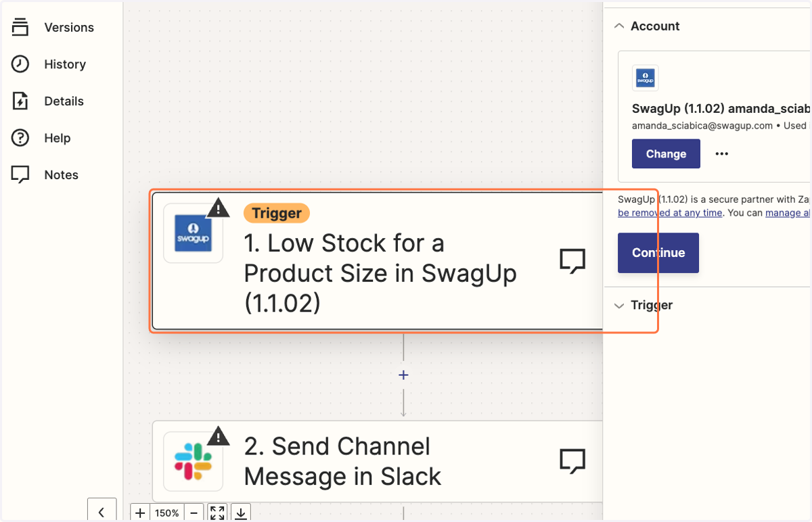Click the Trigger badge label
812x522 pixels.
277,213
